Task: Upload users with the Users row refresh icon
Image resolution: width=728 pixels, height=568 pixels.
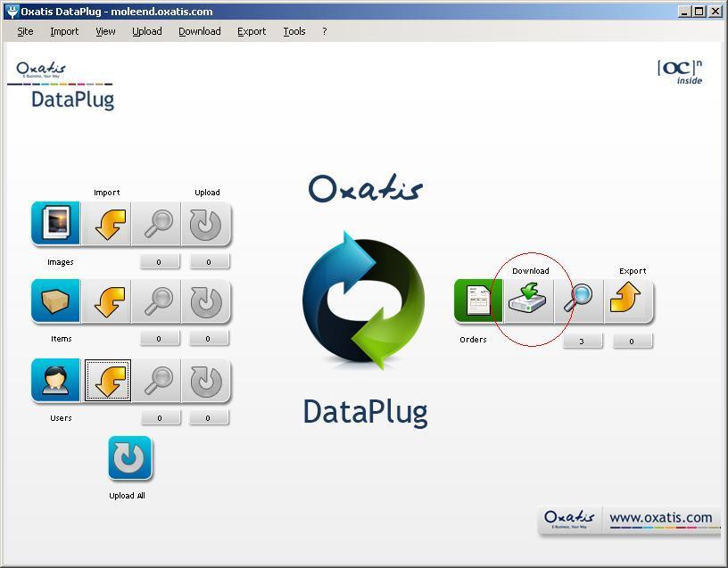Action: (x=206, y=380)
